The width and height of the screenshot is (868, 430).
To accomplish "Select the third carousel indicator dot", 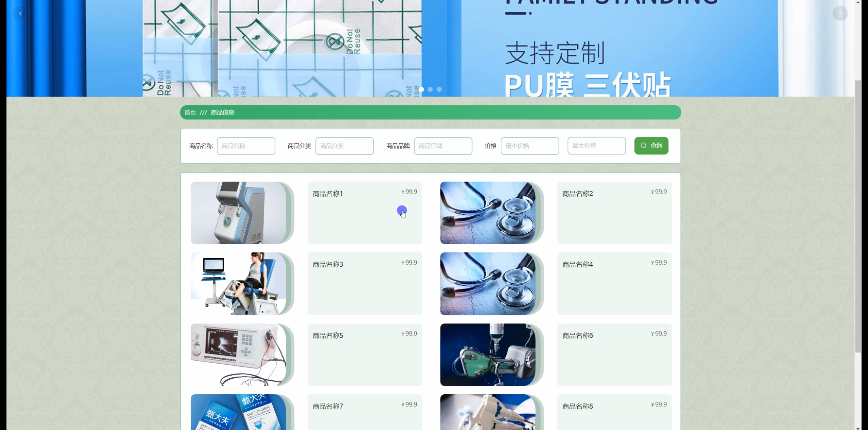I will pos(439,89).
